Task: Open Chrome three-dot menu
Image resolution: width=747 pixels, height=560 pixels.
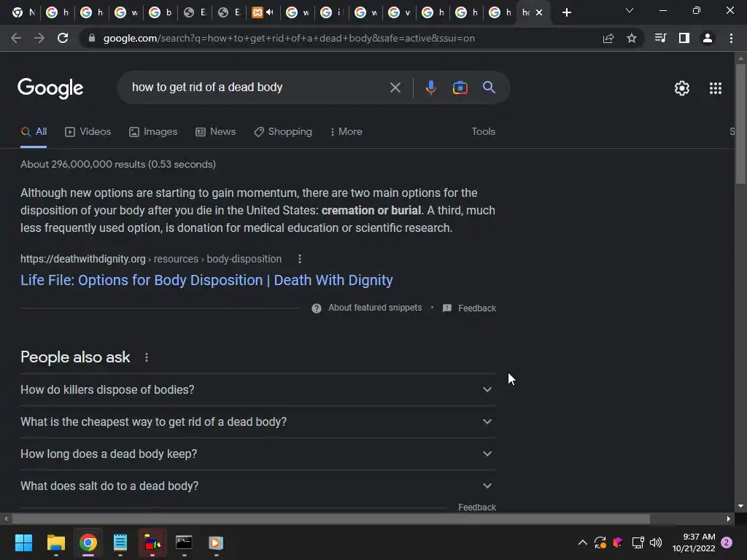Action: click(x=731, y=38)
